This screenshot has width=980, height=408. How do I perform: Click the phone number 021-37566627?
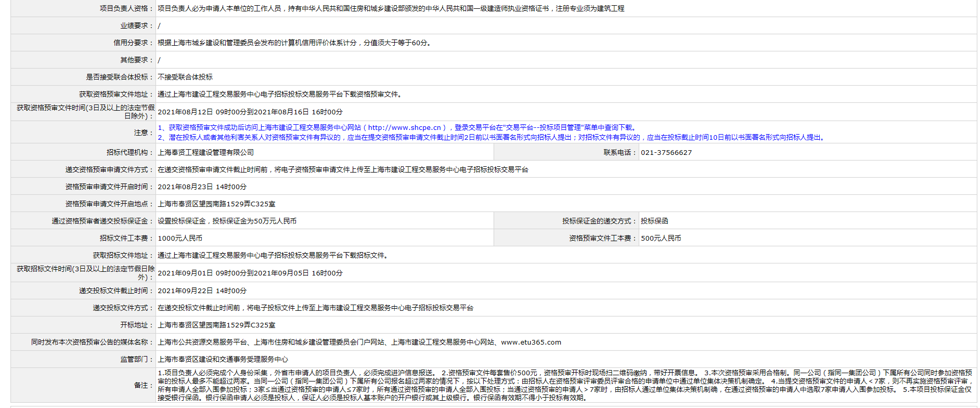pyautogui.click(x=666, y=153)
